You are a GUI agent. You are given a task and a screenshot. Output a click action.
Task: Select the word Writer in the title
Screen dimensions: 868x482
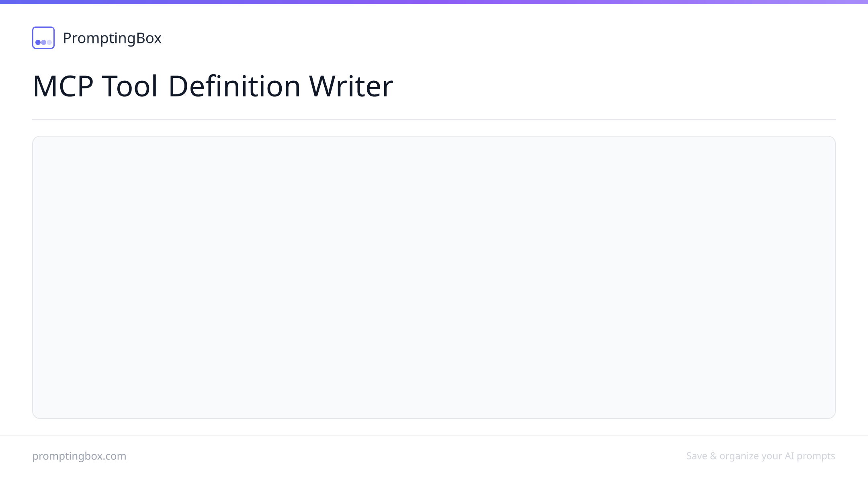[x=351, y=86]
